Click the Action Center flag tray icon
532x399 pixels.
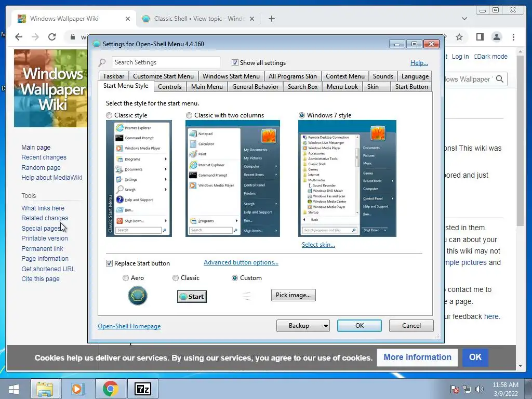[454, 389]
